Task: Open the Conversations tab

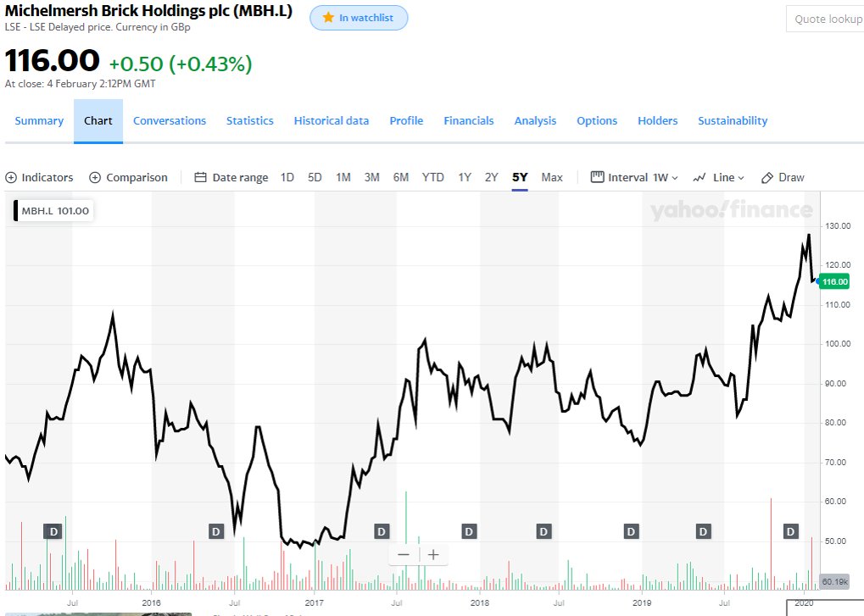Action: 170,120
